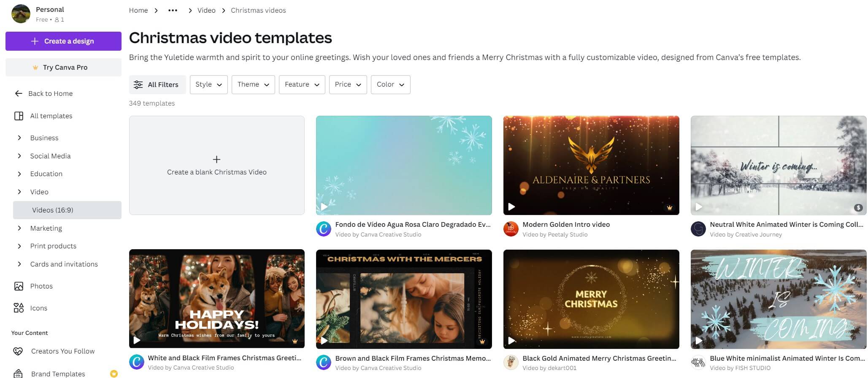The height and width of the screenshot is (378, 868).
Task: Click the 'Video by Peetaly Studio' author text
Action: (555, 234)
